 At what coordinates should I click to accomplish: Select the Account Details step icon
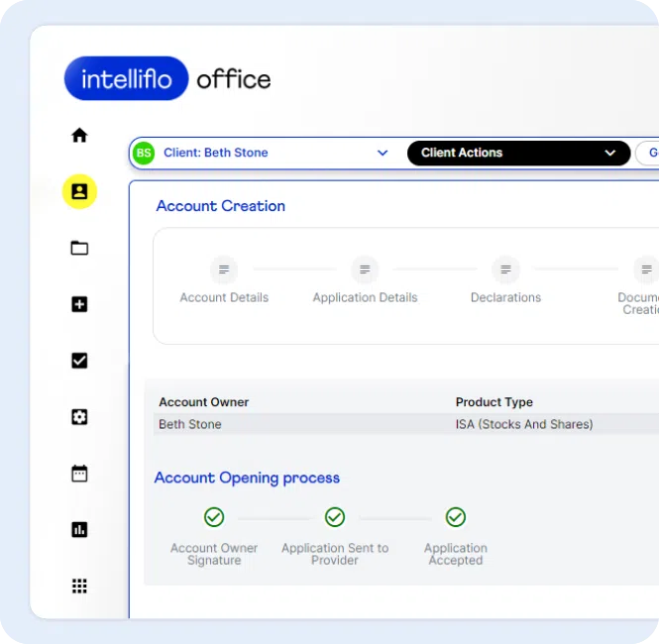click(x=224, y=269)
